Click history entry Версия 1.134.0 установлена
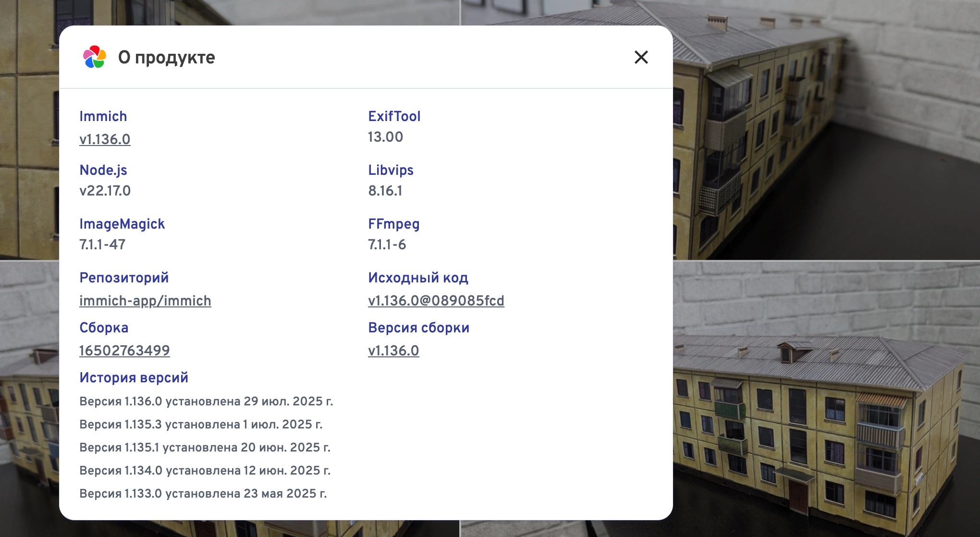 tap(205, 470)
